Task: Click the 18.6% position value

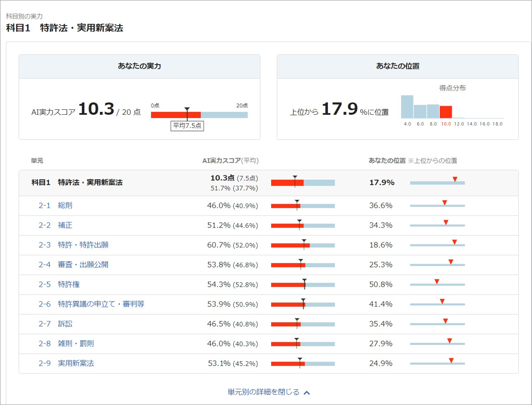Action: (x=381, y=245)
